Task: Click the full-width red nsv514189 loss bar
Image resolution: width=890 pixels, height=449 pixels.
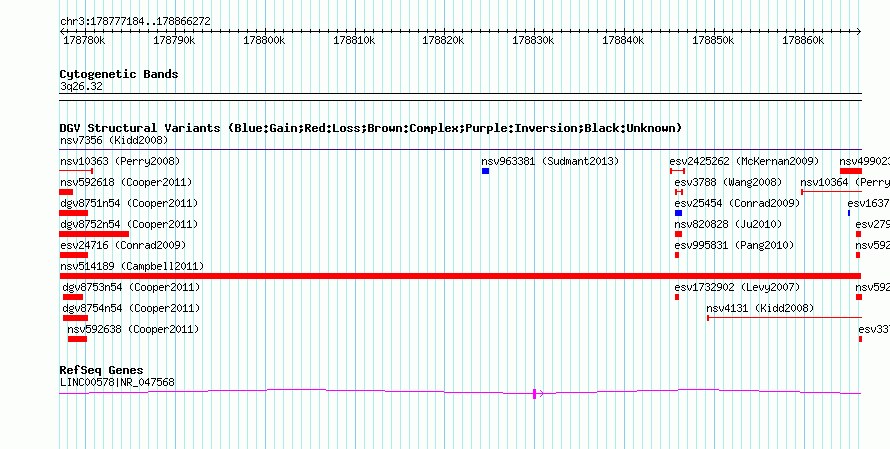Action: pyautogui.click(x=460, y=276)
